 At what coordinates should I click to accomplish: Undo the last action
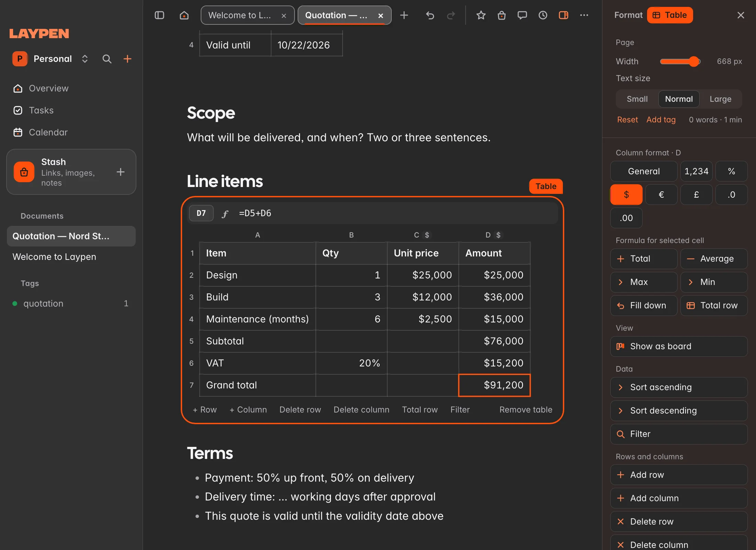click(x=430, y=15)
